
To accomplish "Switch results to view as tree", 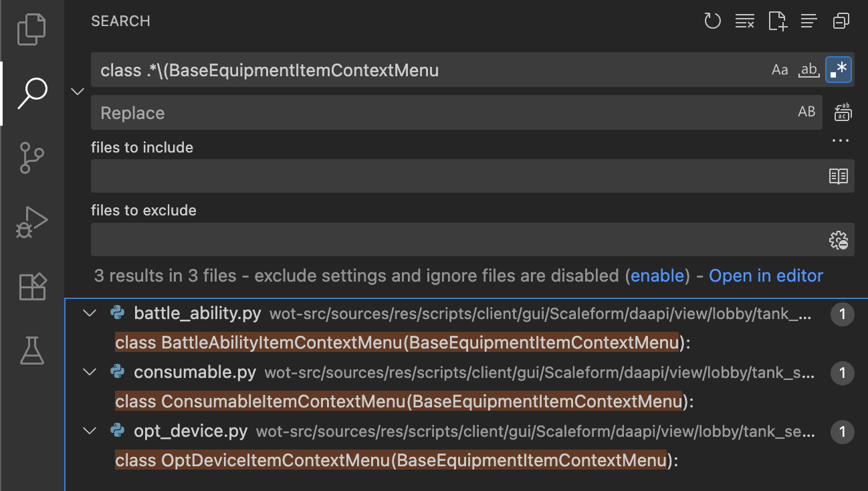I will tap(808, 21).
